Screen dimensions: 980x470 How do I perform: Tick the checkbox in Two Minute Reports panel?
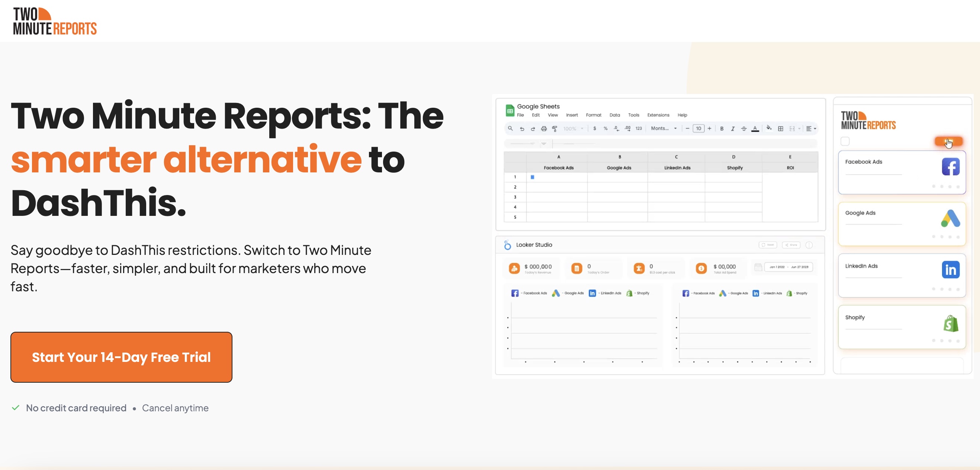(x=845, y=141)
